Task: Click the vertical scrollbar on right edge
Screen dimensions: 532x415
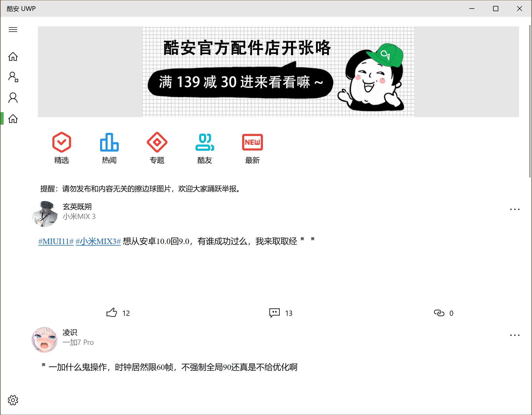Action: point(530,101)
